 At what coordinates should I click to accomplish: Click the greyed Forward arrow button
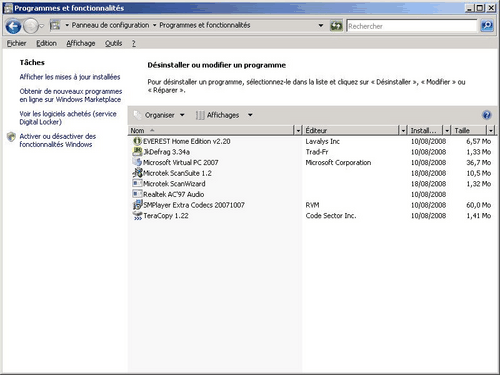[x=31, y=26]
